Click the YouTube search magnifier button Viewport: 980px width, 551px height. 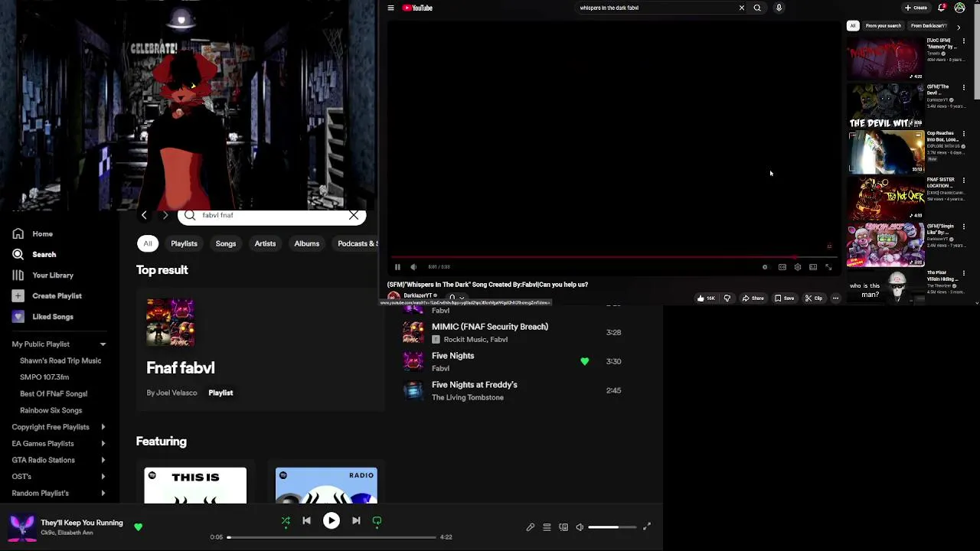tap(757, 8)
